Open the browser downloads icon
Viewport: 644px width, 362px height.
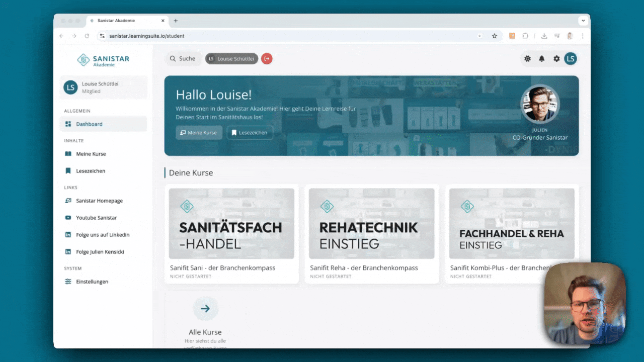point(544,36)
